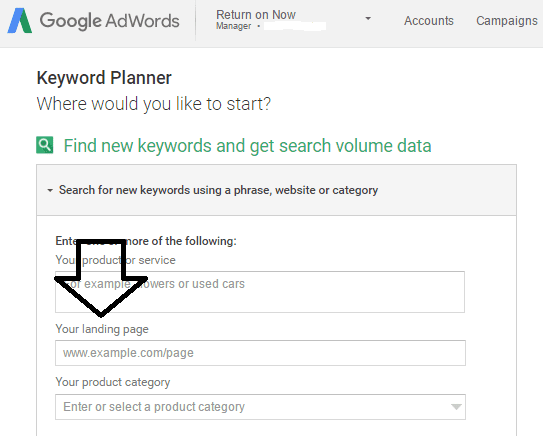This screenshot has width=543, height=436.
Task: Click the Manager label under account name
Action: (233, 26)
